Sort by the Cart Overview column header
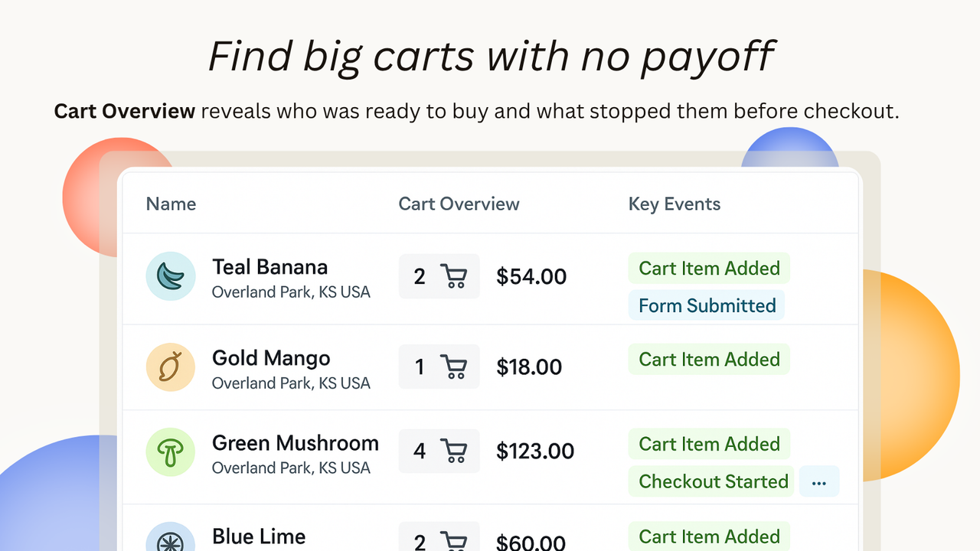 click(x=459, y=204)
